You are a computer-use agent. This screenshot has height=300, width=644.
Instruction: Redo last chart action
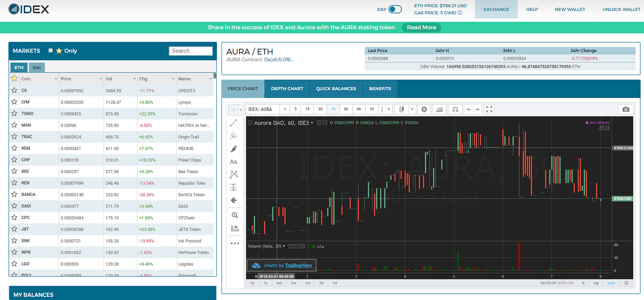(x=477, y=109)
